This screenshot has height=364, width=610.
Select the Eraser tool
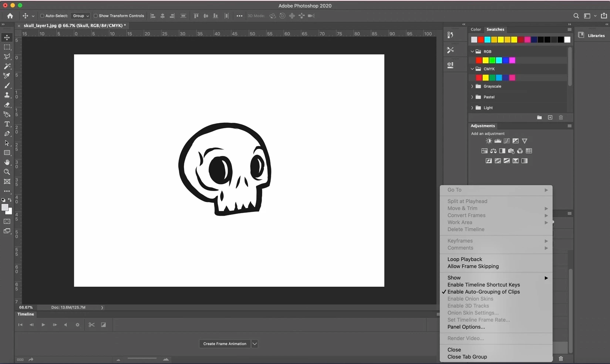[x=7, y=105]
